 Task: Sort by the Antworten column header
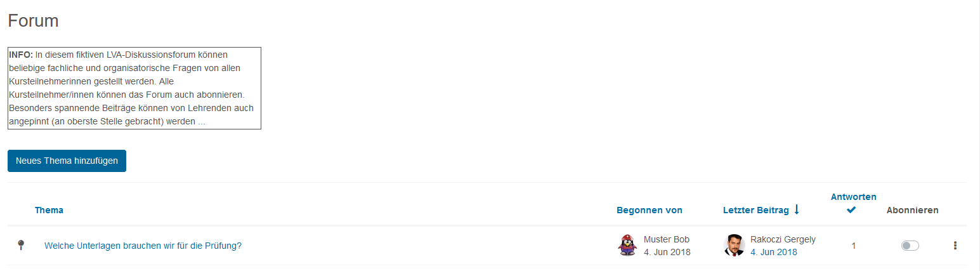(x=854, y=197)
